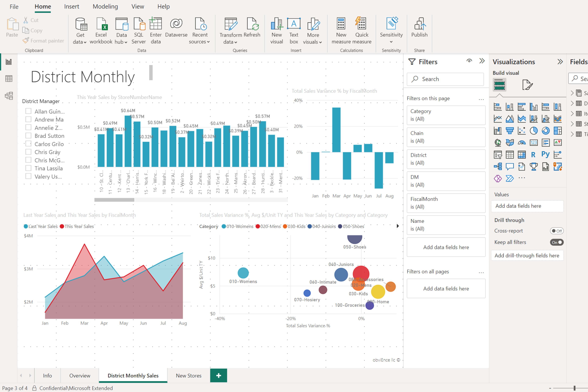This screenshot has height=392, width=588.
Task: Switch to the New Stores page tab
Action: (x=188, y=375)
